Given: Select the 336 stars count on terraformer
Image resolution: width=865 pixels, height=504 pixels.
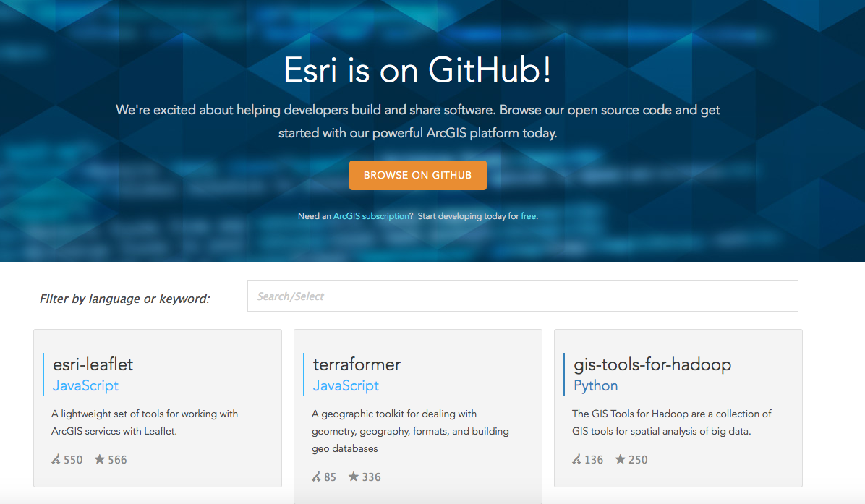Looking at the screenshot, I should coord(371,477).
